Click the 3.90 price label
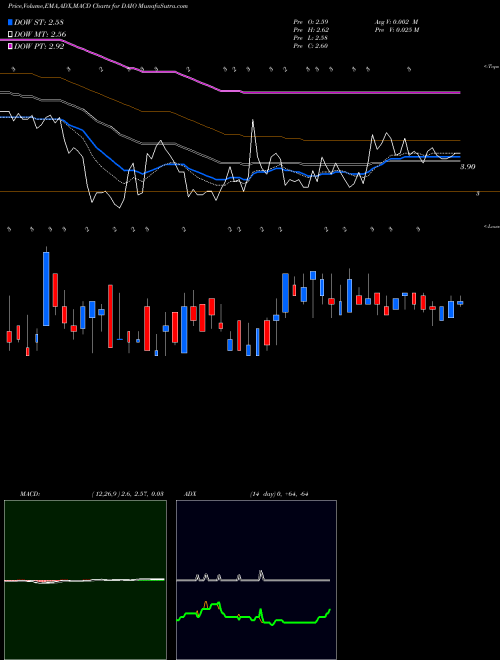 click(x=467, y=167)
